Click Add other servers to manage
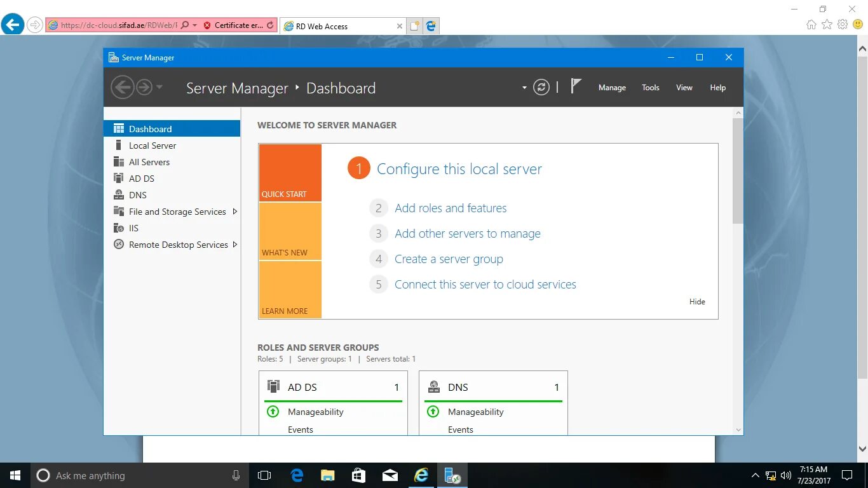This screenshot has height=488, width=868. 468,233
